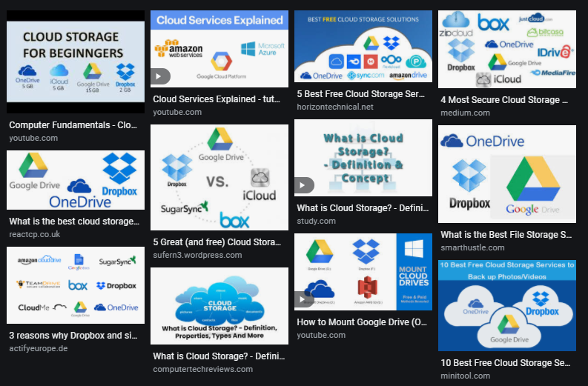
Task: Open the 'Cloud Services Explained' image thumbnail
Action: [x=219, y=49]
